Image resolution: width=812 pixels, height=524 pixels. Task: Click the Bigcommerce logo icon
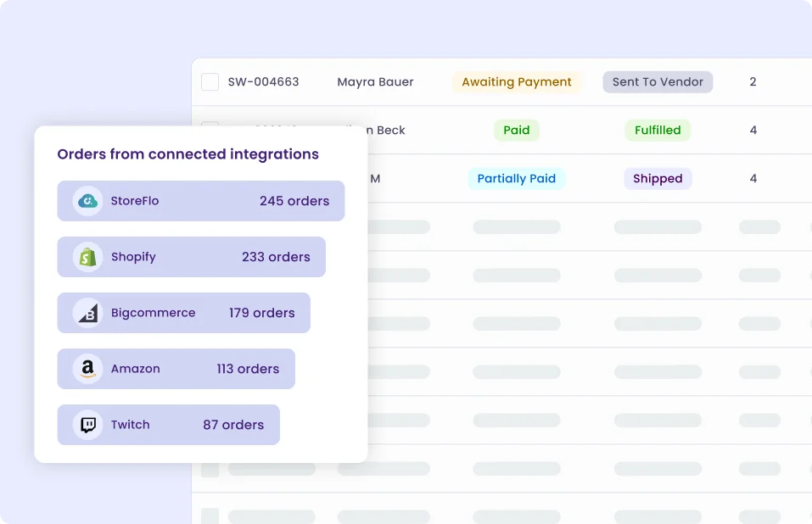(87, 312)
